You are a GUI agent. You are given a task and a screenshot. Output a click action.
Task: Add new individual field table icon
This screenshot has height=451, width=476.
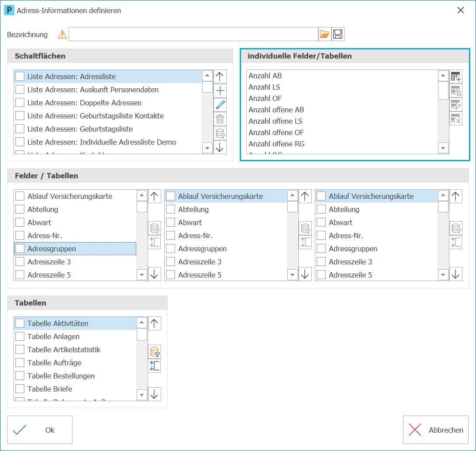tap(455, 76)
